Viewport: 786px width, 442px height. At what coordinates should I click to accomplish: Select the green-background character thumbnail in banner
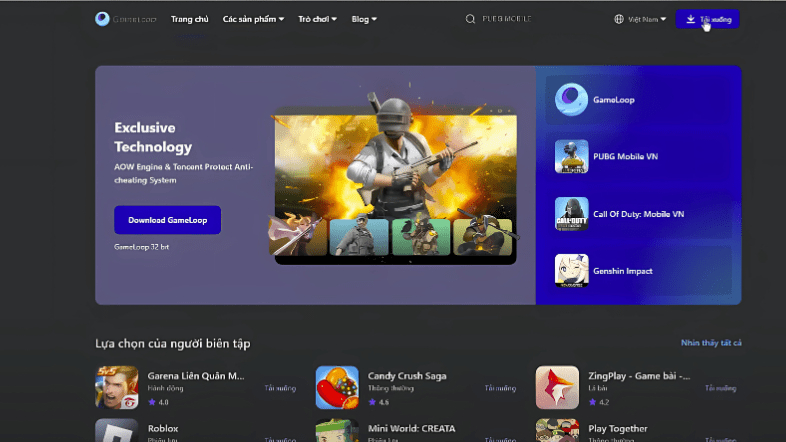421,237
